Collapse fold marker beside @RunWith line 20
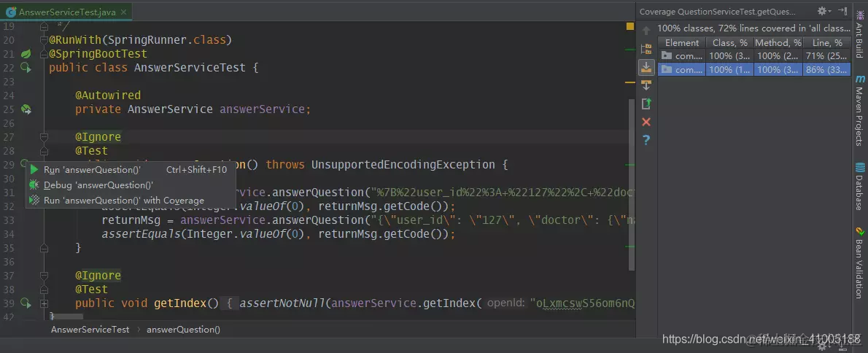This screenshot has height=353, width=868. click(x=44, y=40)
